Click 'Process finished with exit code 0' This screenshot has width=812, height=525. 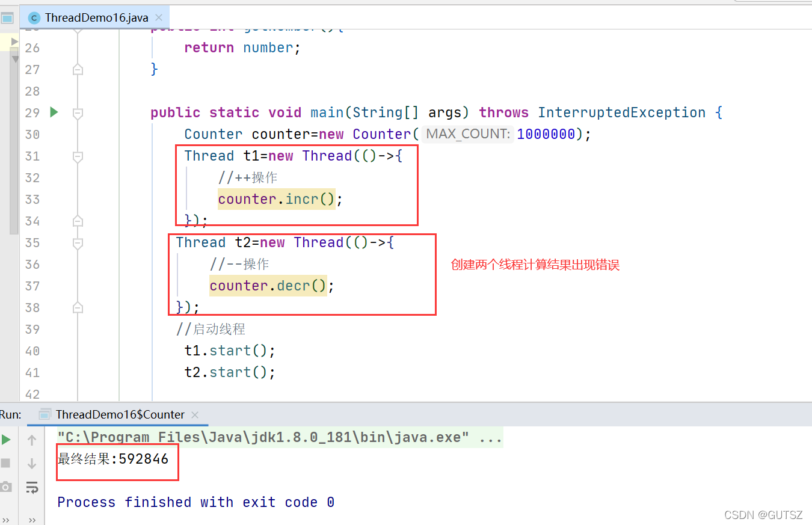(196, 502)
